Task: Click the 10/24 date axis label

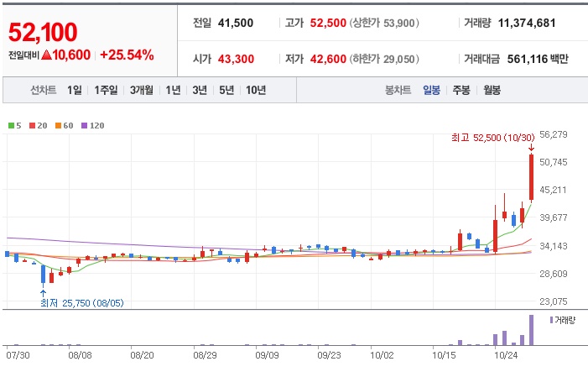Action: click(x=506, y=355)
